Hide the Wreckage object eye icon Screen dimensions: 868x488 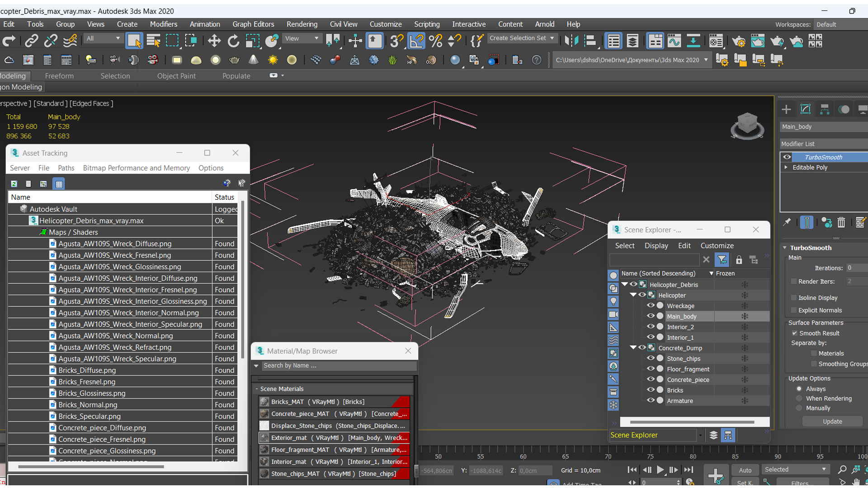(651, 305)
